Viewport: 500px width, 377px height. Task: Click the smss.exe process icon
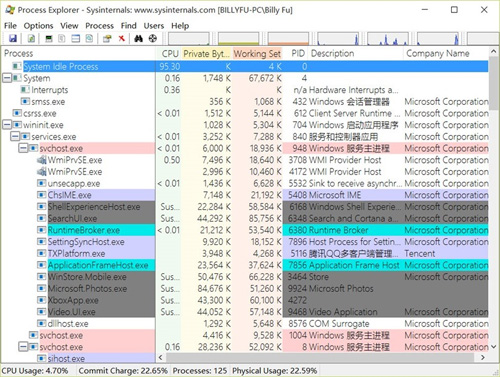(x=25, y=101)
